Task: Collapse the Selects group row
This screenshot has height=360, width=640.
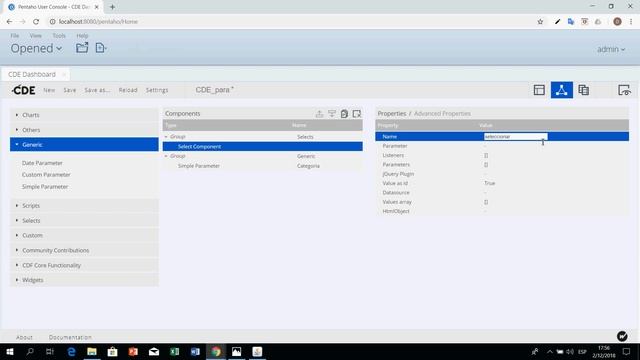Action: point(166,137)
